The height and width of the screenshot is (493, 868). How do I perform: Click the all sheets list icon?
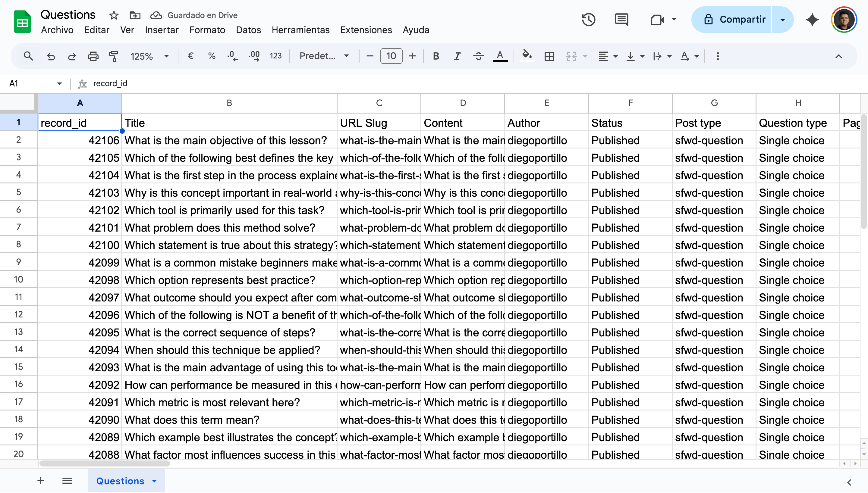coord(67,481)
